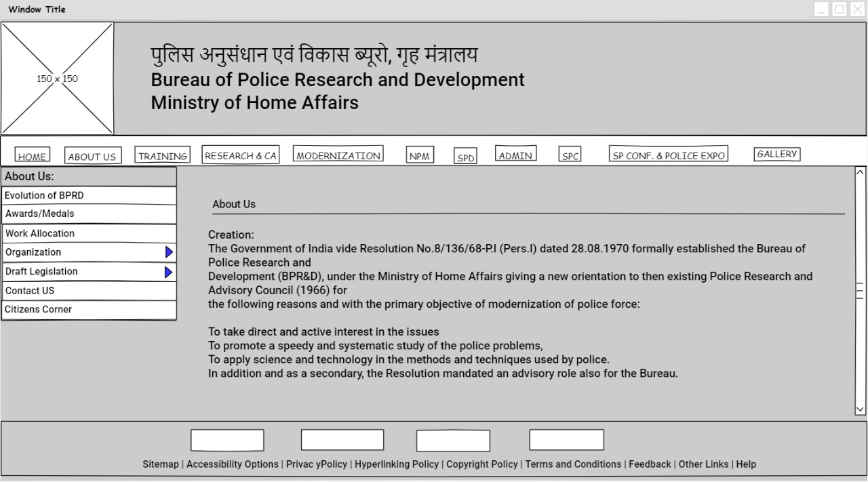This screenshot has height=482, width=868.
Task: Click the About Us: sidebar header
Action: pos(89,176)
